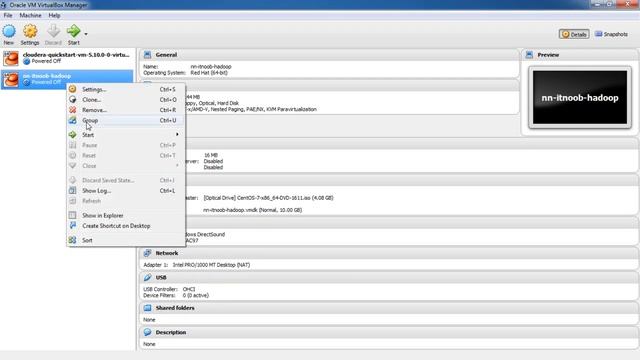The width and height of the screenshot is (640, 360).
Task: Click the Sort icon in context menu
Action: 73,240
